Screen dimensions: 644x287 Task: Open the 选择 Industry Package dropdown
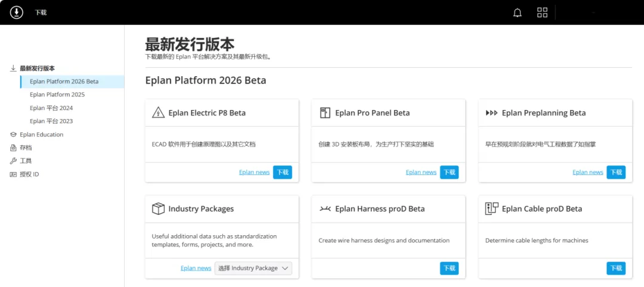(253, 268)
